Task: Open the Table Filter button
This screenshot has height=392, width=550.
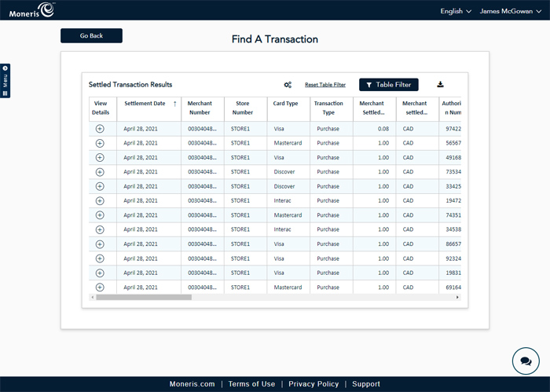Action: (389, 85)
